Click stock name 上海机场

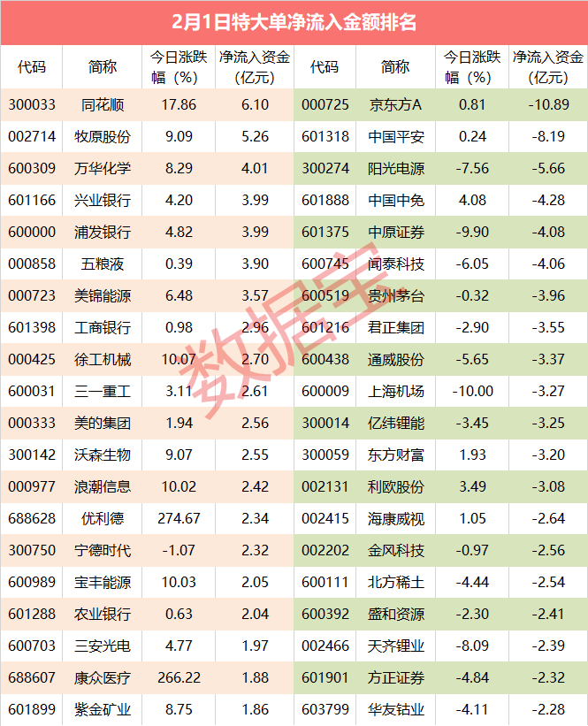pyautogui.click(x=396, y=391)
